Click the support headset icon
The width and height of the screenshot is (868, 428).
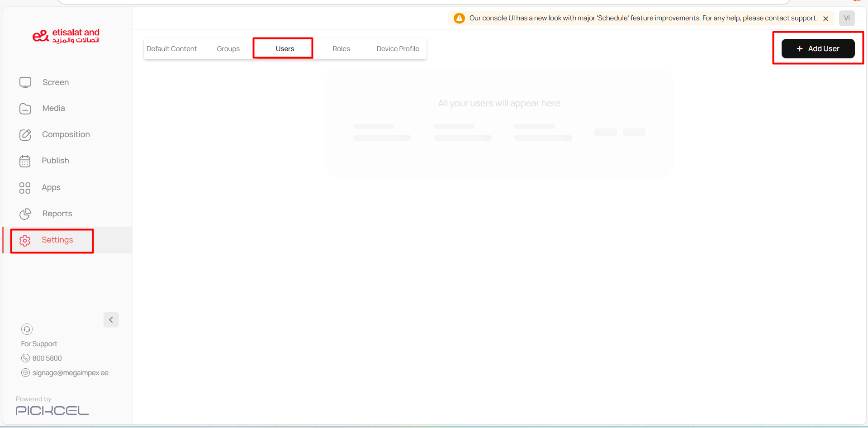click(27, 329)
